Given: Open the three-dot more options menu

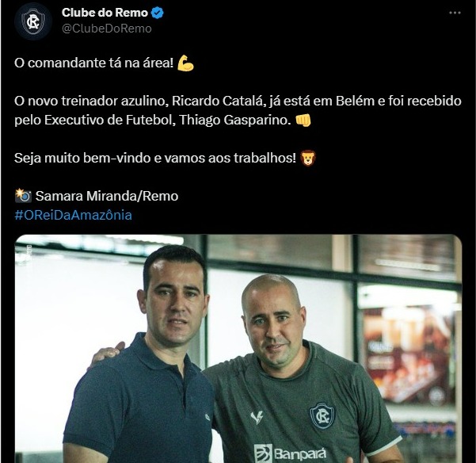Looking at the screenshot, I should (x=455, y=13).
